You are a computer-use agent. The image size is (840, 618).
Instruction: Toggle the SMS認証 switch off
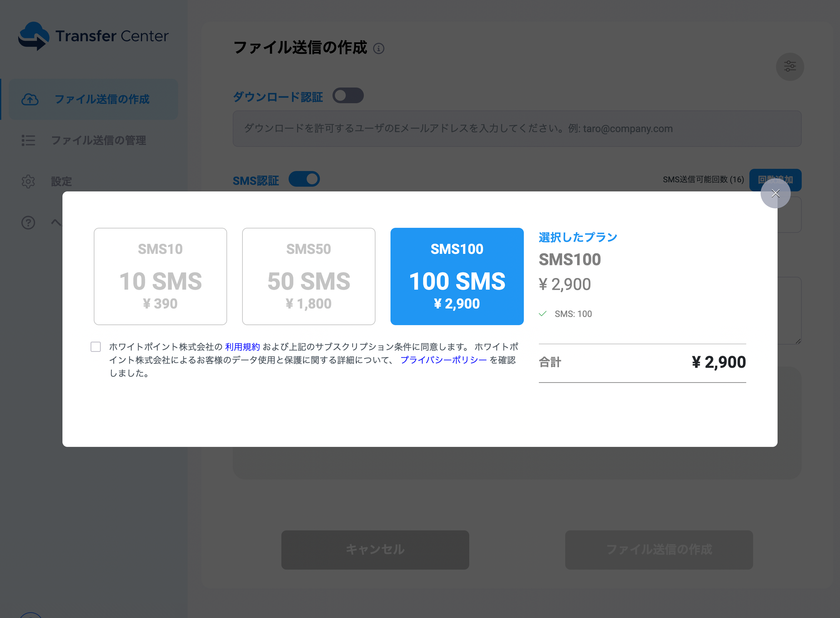[304, 179]
